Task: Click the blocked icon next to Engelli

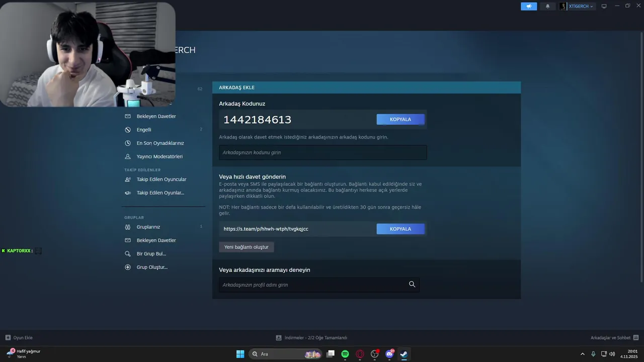Action: pos(128,130)
